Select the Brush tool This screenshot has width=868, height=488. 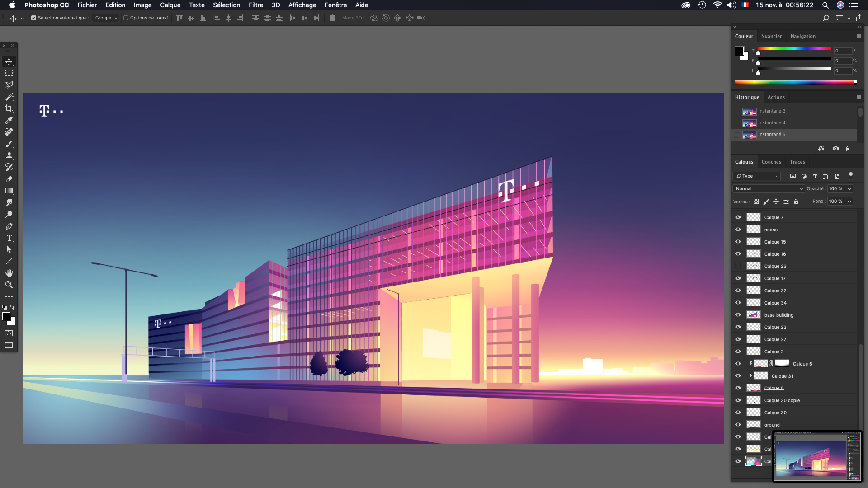click(x=9, y=144)
